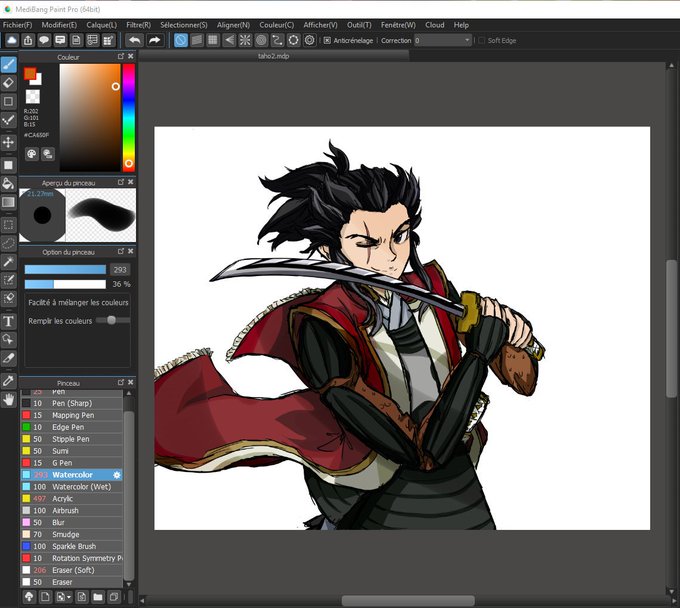Screen dimensions: 680x608
Task: Select the Move tool (four arrows)
Action: (8, 142)
